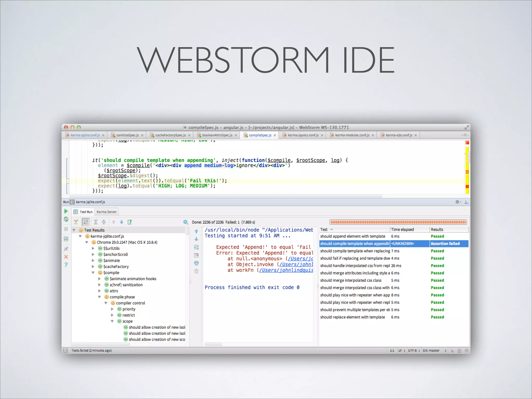Select the failed 'should compile template when appending' row

[394, 244]
